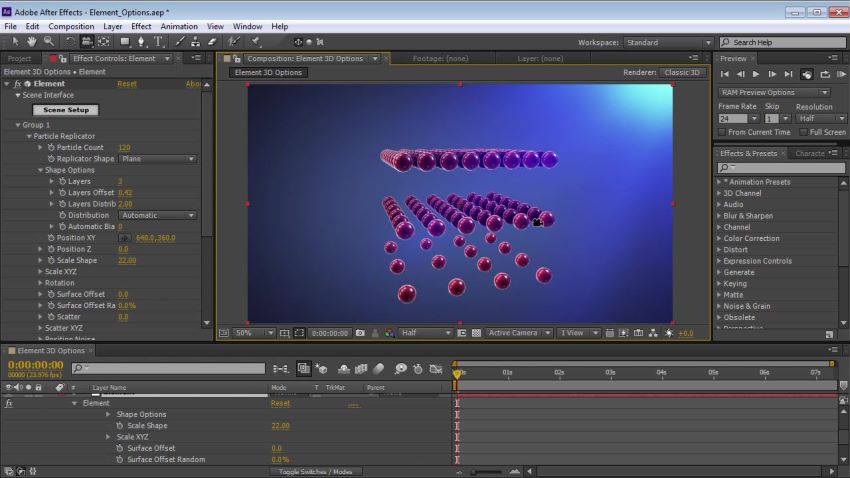
Task: Select the Type text tool
Action: coord(158,42)
